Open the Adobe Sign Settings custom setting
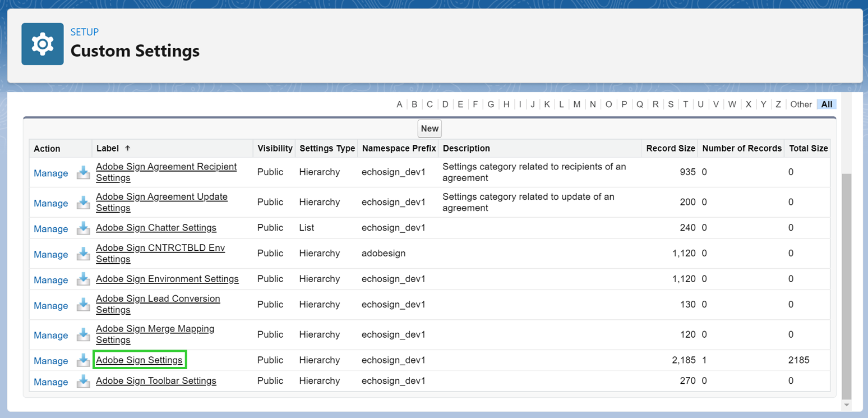Image resolution: width=868 pixels, height=418 pixels. (139, 360)
